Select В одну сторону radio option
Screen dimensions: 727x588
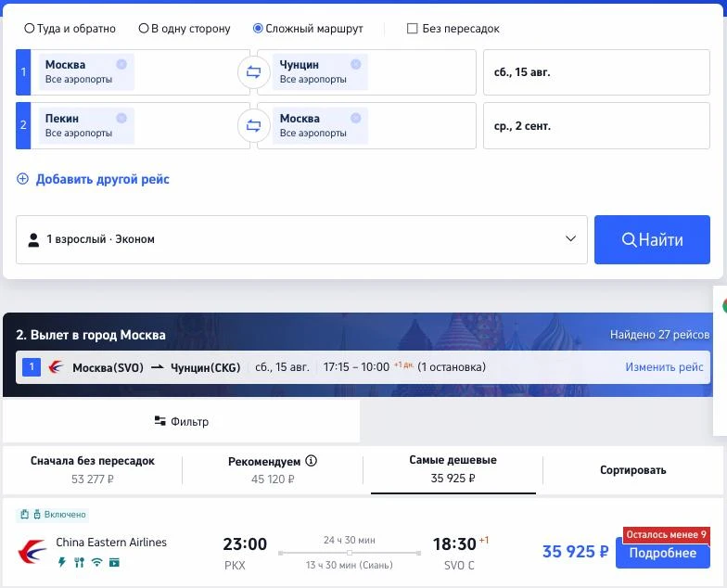(x=143, y=29)
